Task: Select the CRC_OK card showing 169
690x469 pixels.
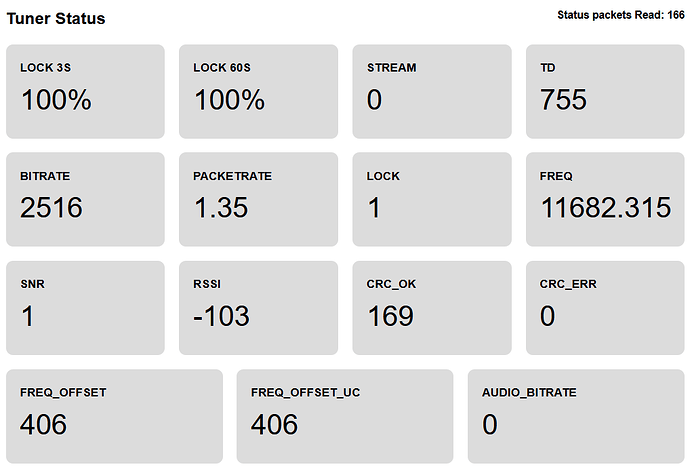Action: coord(432,307)
